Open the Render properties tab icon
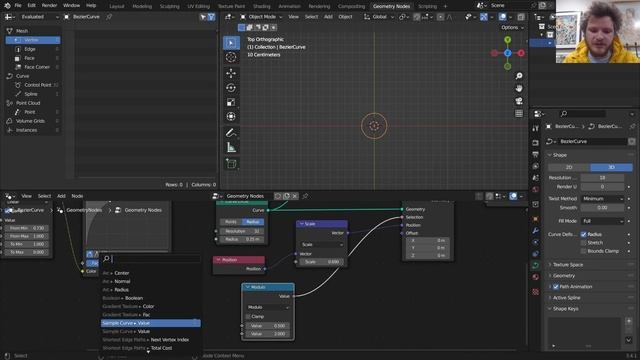Viewport: 640px width, 360px height. pos(536,143)
